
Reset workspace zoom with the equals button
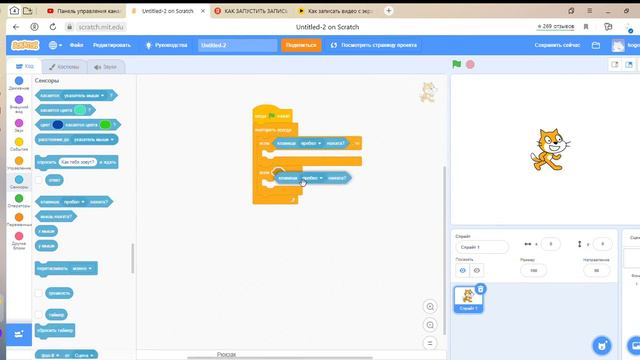pyautogui.click(x=430, y=343)
